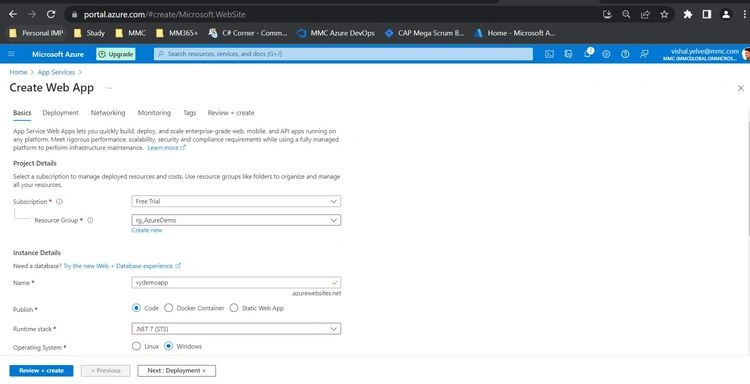Click the Previous button
The image size is (750, 384).
point(106,371)
